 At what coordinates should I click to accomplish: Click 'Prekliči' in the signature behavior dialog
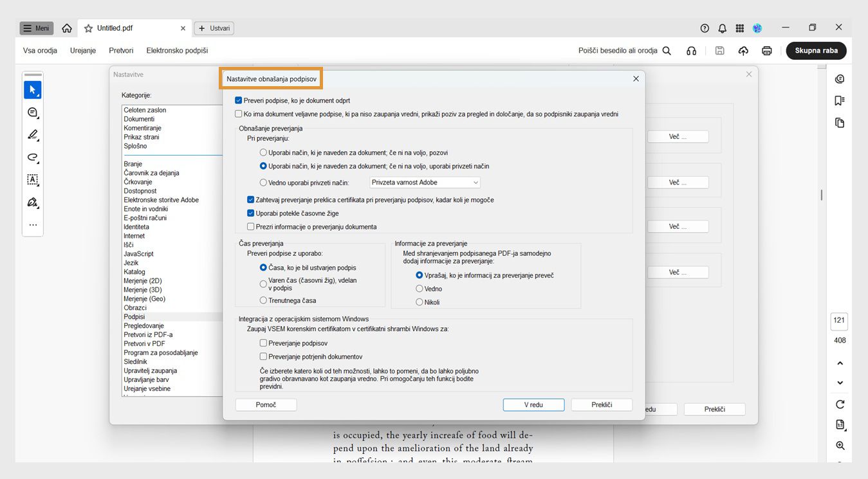pos(602,404)
